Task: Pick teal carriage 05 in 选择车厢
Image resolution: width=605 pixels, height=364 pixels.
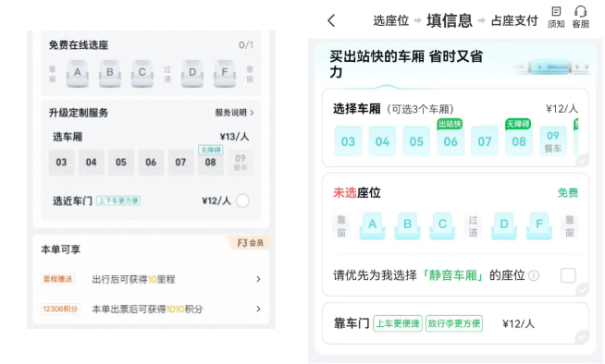Action: [416, 141]
